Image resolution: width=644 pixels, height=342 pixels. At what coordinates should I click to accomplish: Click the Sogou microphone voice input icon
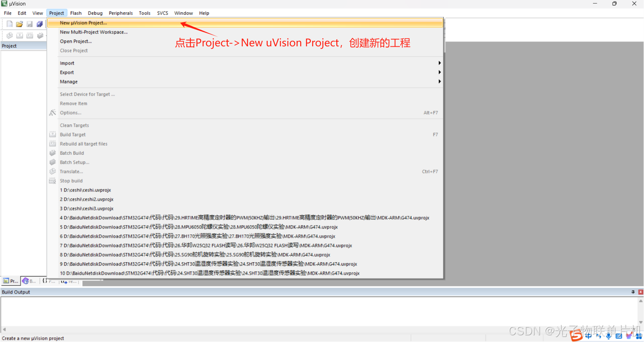click(x=608, y=336)
